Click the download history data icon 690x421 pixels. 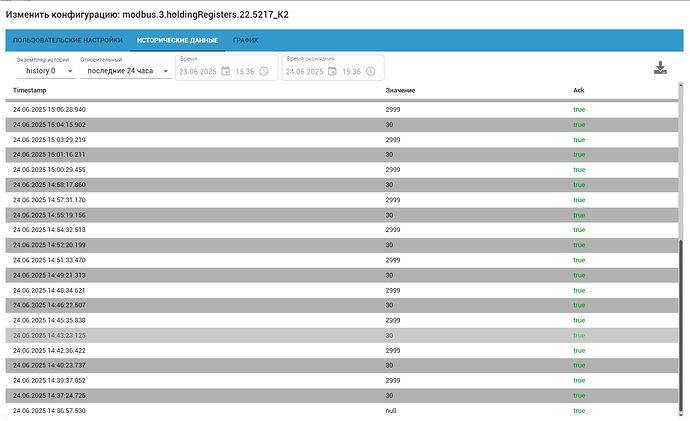[659, 68]
